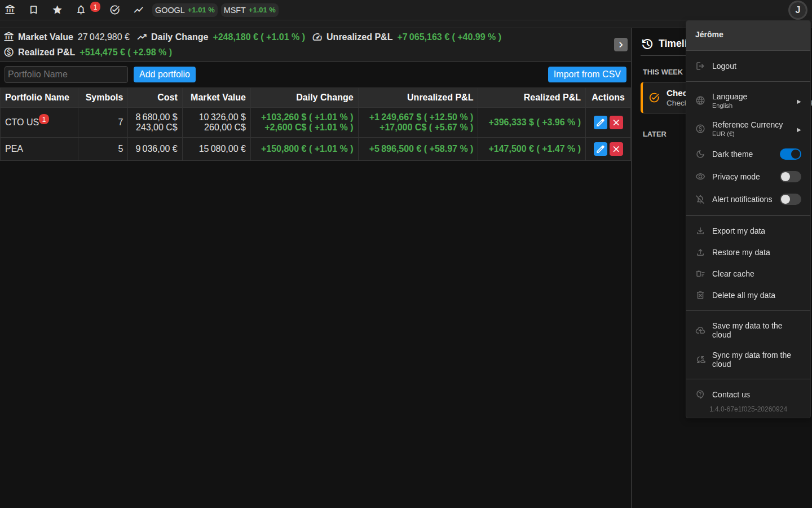Collapse the summary with the chevron arrow button
The height and width of the screenshot is (508, 812).
(x=621, y=45)
